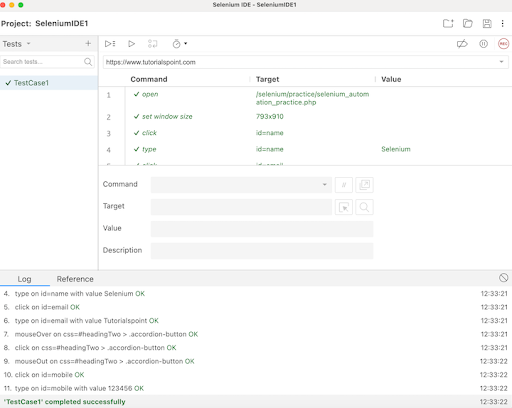
Task: Click the selenium_automation_practice.php target cell
Action: [312, 98]
